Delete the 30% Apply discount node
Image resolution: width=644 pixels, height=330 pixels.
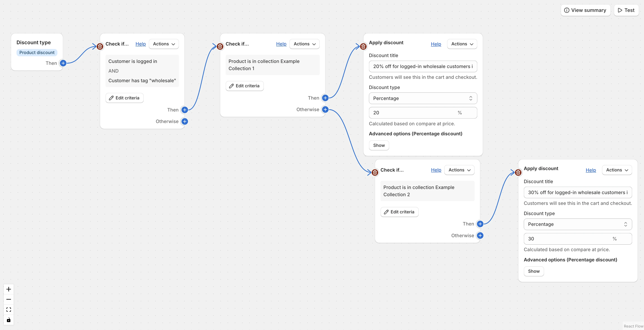[518, 173]
